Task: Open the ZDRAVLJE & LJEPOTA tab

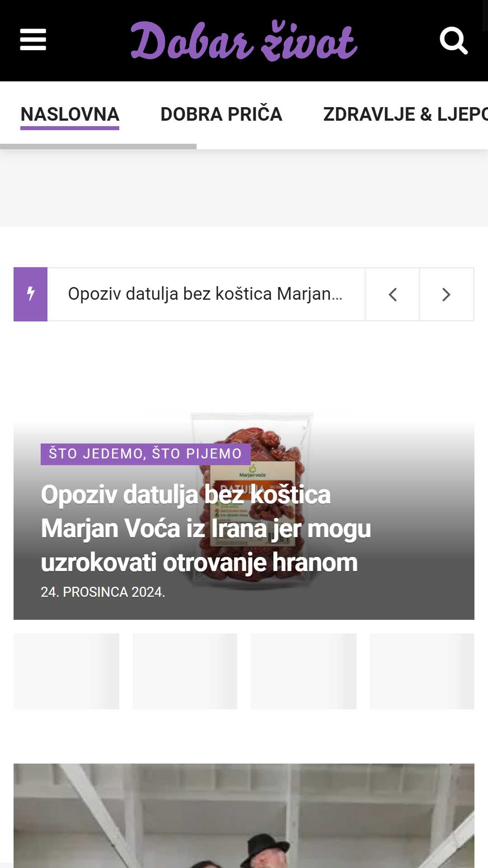Action: click(x=405, y=114)
